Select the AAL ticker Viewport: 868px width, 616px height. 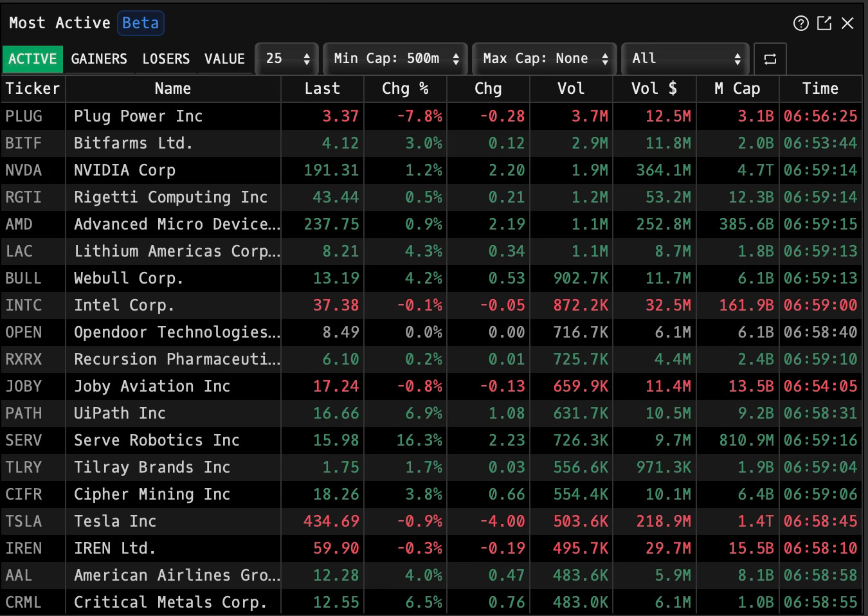tap(19, 575)
